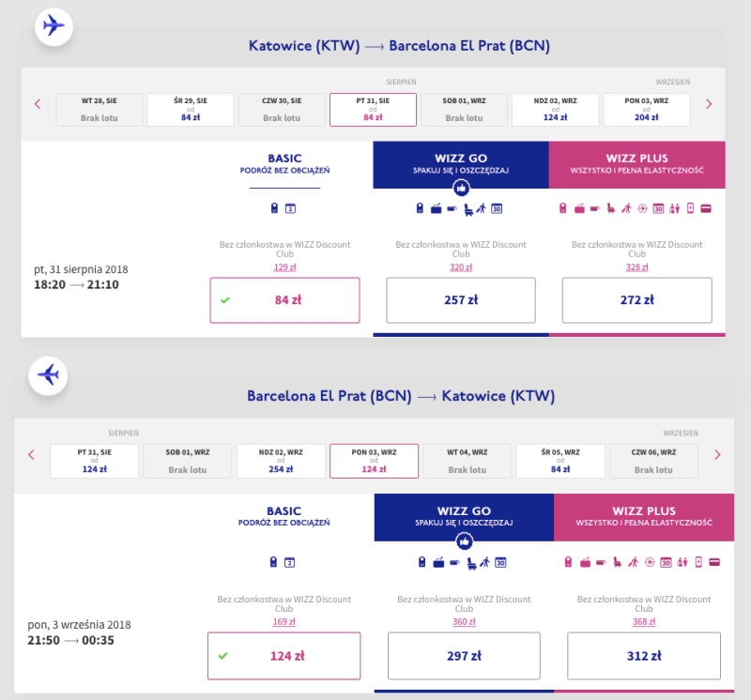The width and height of the screenshot is (751, 700).
Task: Click the return flight airplane icon
Action: point(48,375)
